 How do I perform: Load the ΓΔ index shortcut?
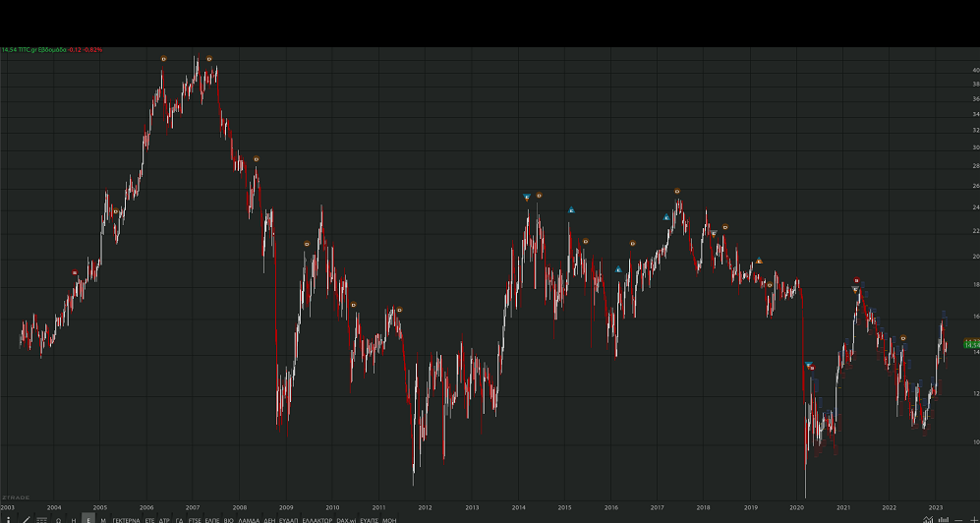179,520
